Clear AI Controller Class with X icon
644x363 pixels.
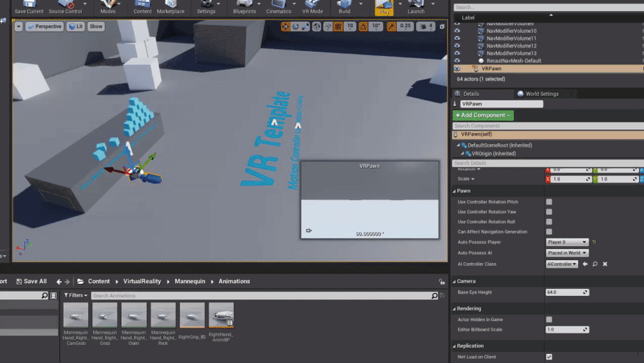605,264
